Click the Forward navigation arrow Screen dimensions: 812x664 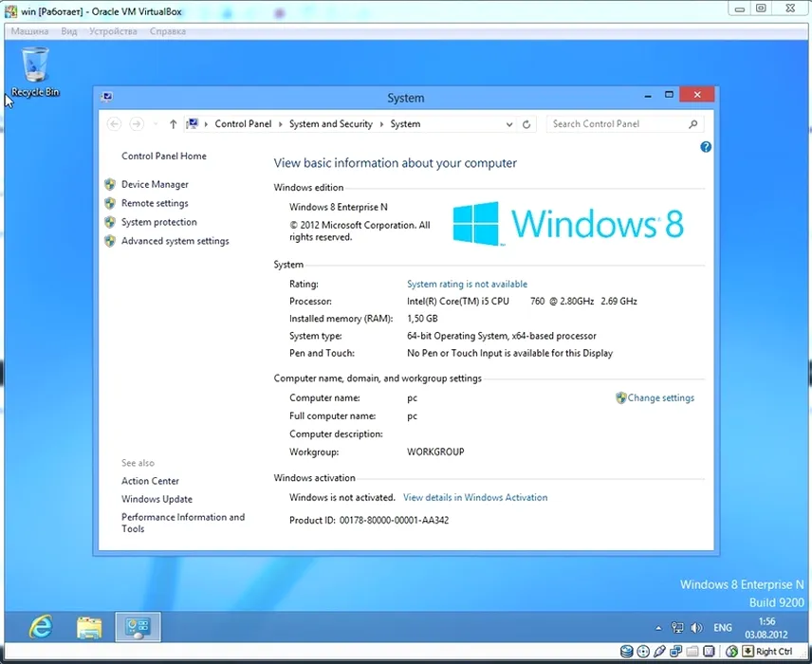pos(137,124)
